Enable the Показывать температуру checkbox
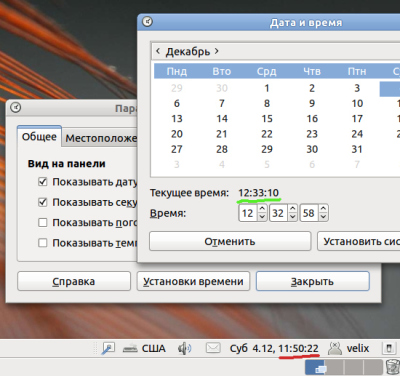 point(43,243)
